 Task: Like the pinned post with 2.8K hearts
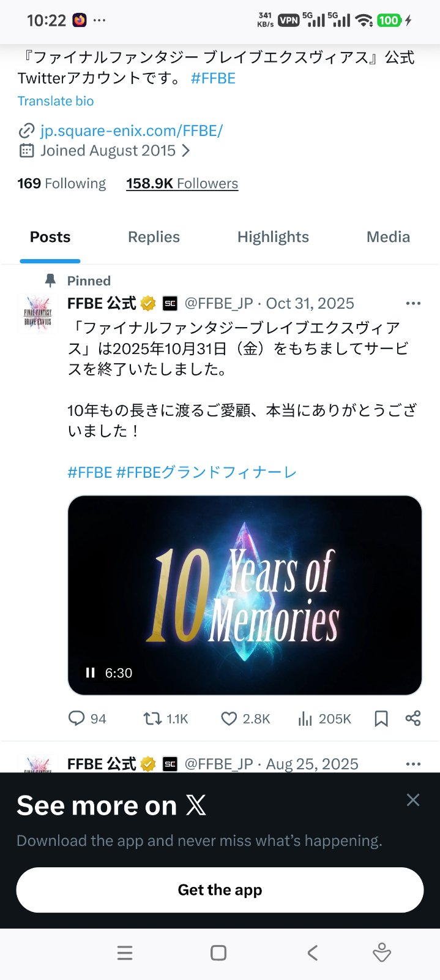point(229,718)
